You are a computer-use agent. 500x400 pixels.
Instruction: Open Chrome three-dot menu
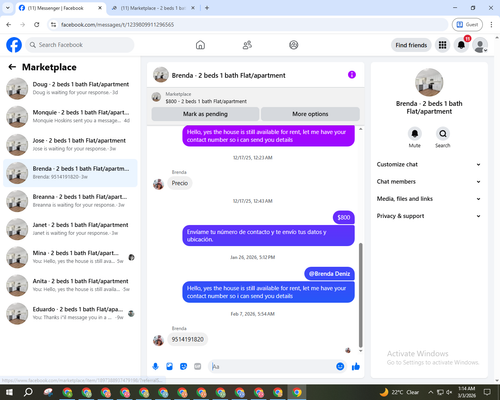pyautogui.click(x=491, y=25)
